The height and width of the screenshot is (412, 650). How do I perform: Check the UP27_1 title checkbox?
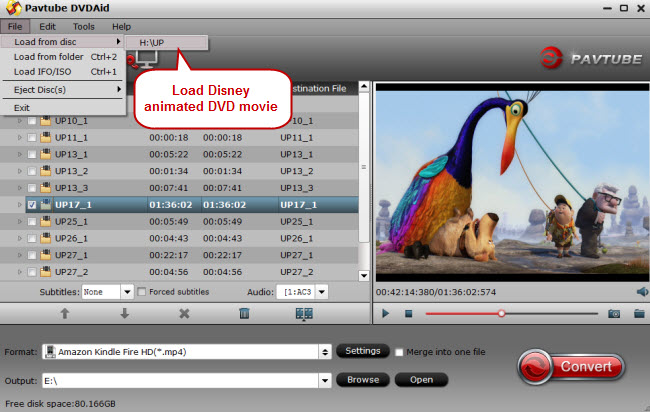(x=32, y=255)
